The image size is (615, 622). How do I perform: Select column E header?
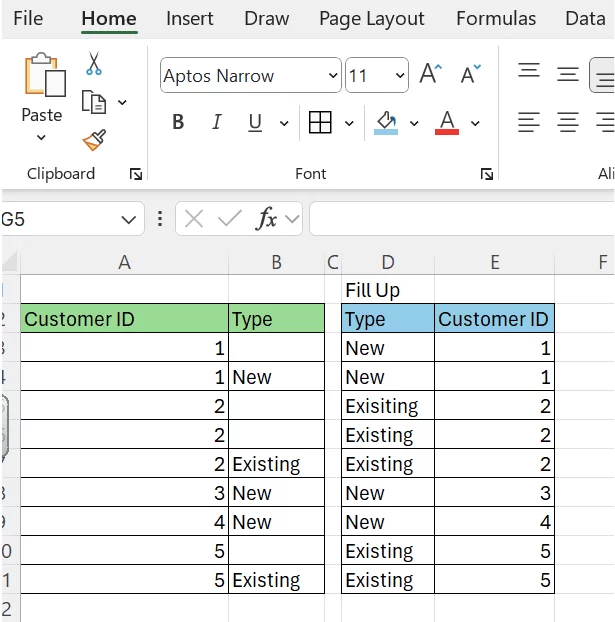[x=494, y=262]
